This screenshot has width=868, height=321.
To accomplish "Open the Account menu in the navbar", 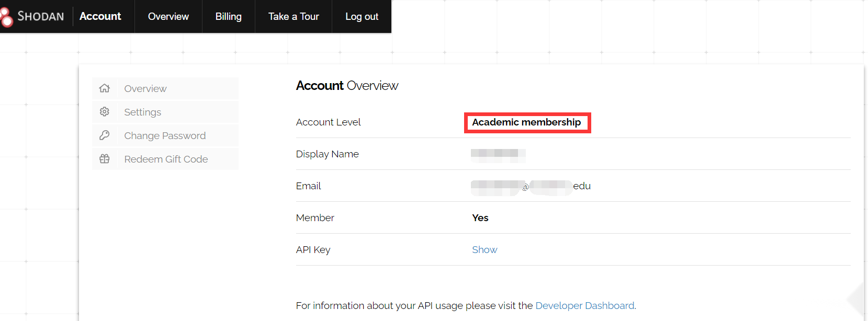I will 100,16.
